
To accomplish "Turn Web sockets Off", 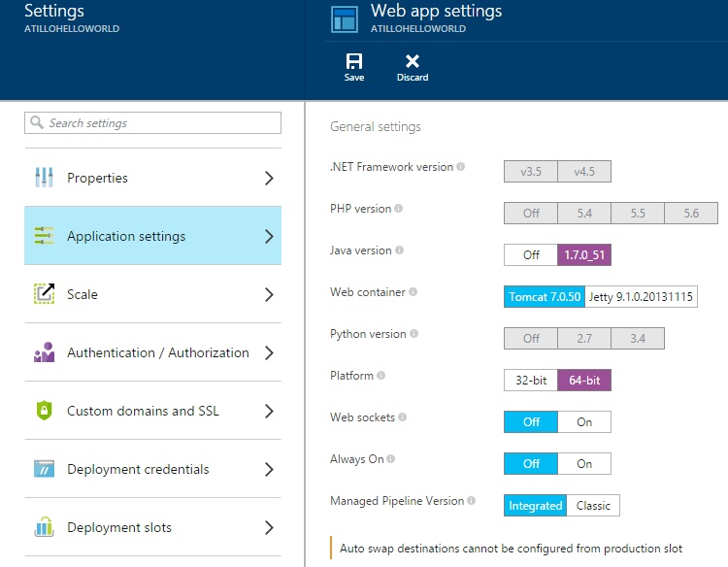I will click(x=531, y=422).
